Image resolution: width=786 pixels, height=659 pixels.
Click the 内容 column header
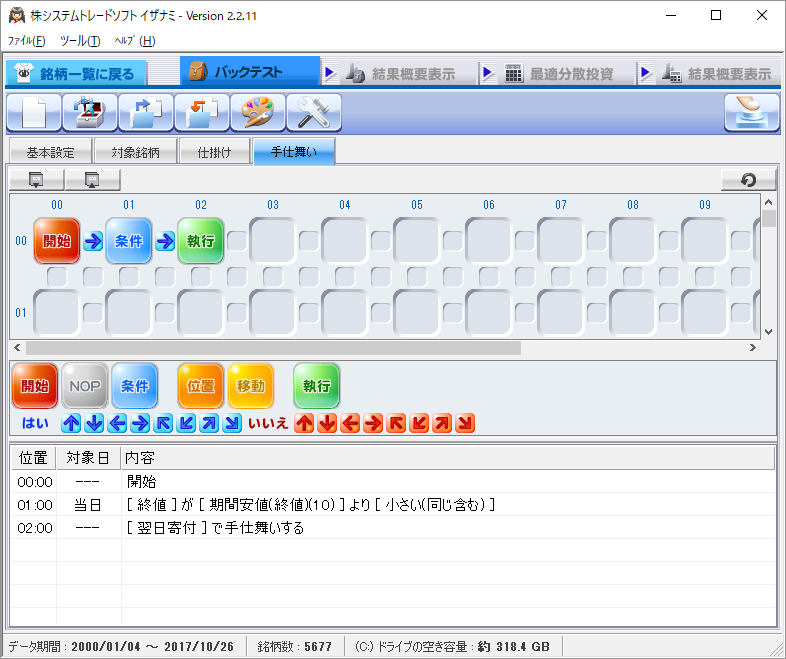(448, 458)
